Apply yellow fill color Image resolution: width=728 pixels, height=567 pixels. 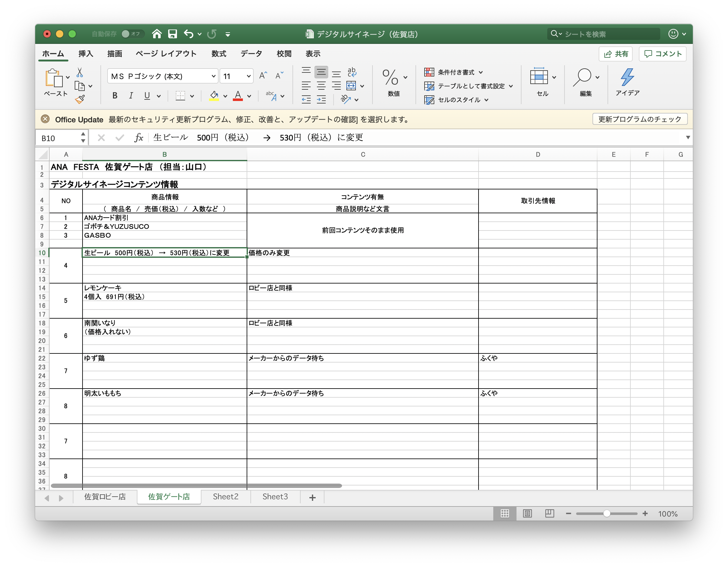214,96
